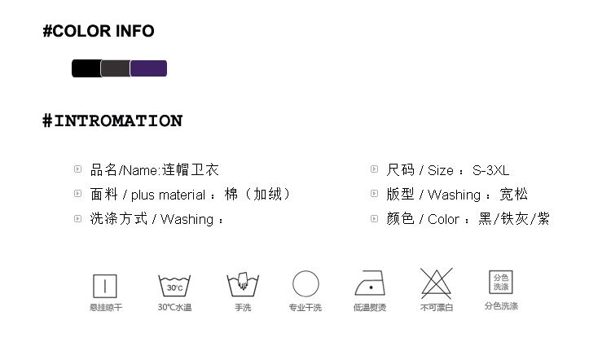Click the hang-dry laundry care icon
The width and height of the screenshot is (611, 364).
pyautogui.click(x=105, y=286)
